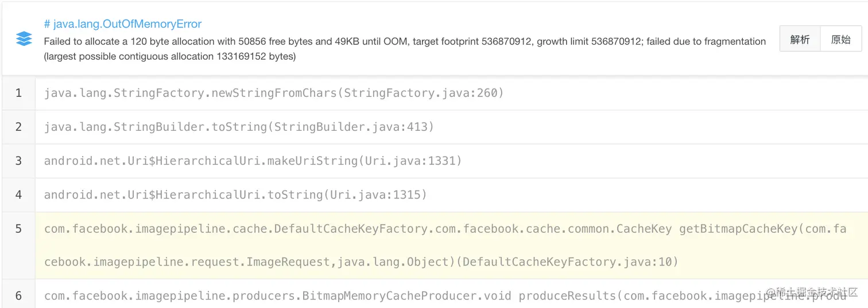Click line number 2 in gutter
Screen dimensions: 868x308
[x=18, y=127]
